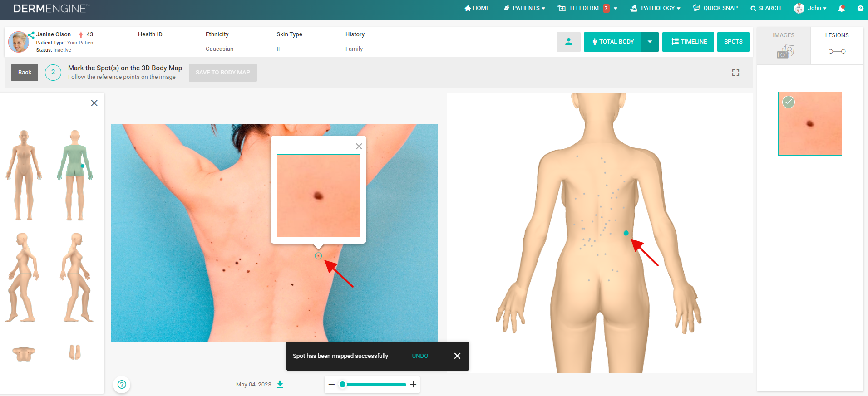The image size is (868, 396).
Task: Open the Pathology menu
Action: pyautogui.click(x=656, y=8)
